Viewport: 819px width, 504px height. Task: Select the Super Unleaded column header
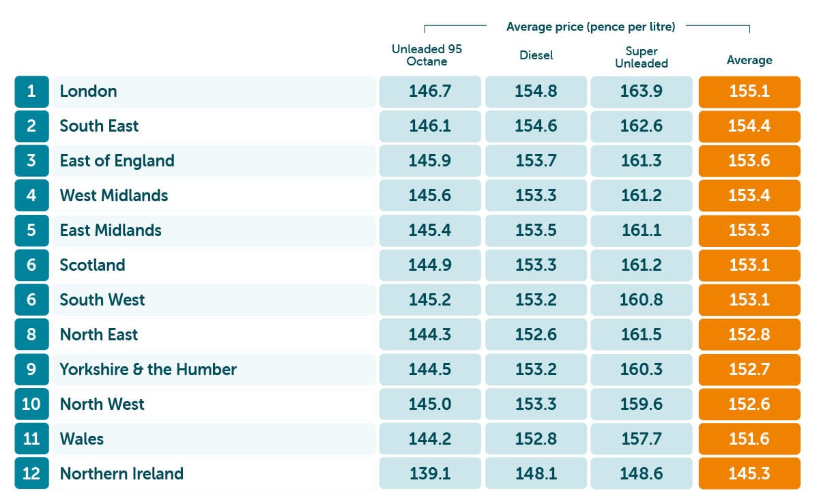coord(642,57)
